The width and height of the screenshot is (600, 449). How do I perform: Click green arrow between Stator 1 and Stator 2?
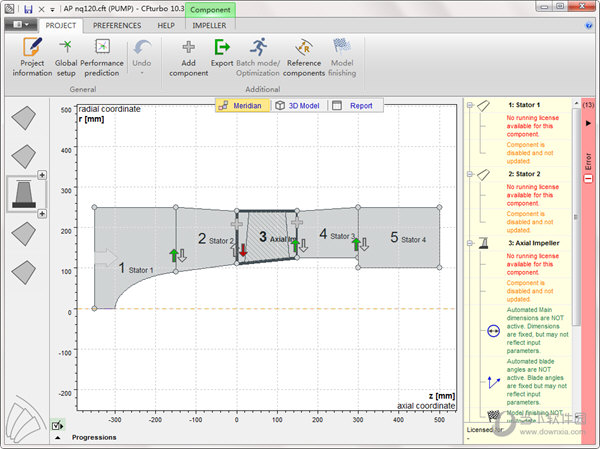[174, 255]
